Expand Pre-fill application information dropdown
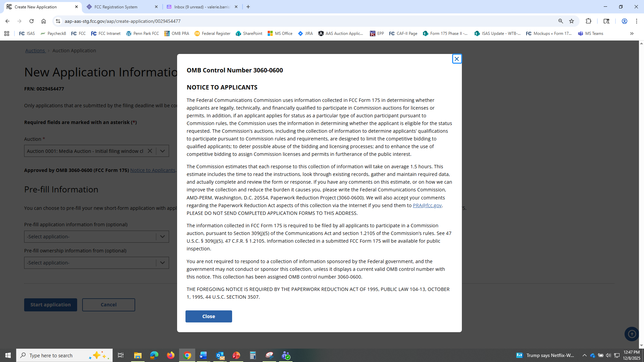644x362 pixels. click(x=162, y=237)
